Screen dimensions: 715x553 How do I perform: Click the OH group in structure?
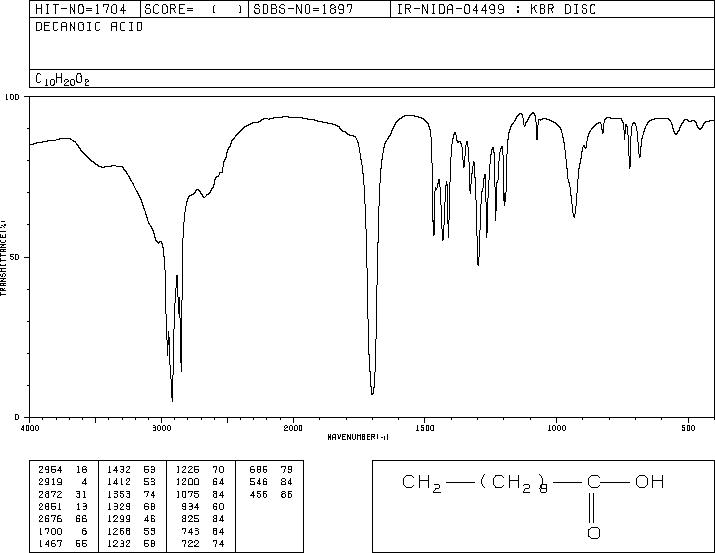pyautogui.click(x=649, y=482)
